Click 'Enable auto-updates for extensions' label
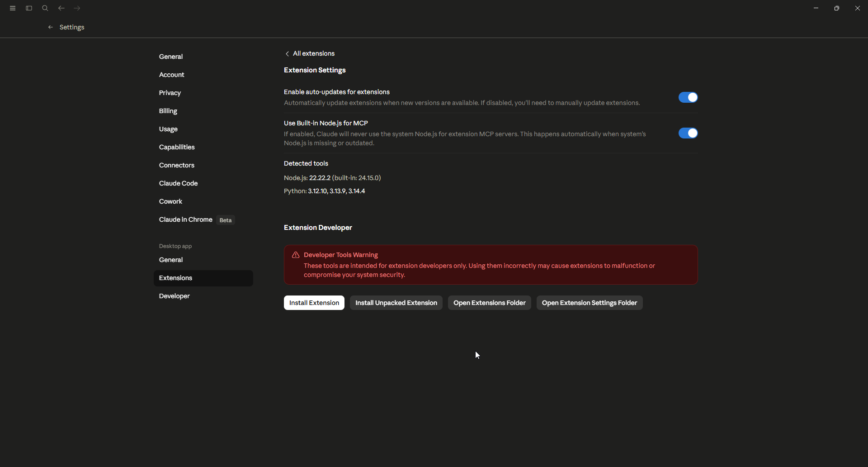The width and height of the screenshot is (868, 467). point(337,92)
